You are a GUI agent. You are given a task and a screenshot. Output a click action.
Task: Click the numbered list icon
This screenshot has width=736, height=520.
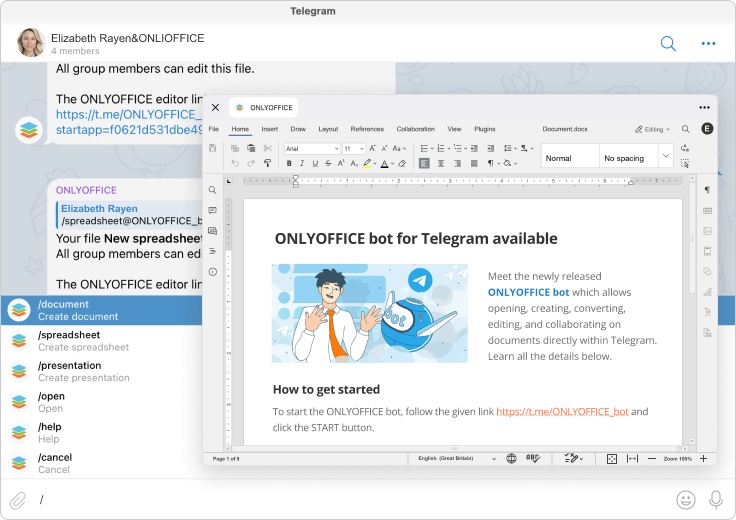441,148
